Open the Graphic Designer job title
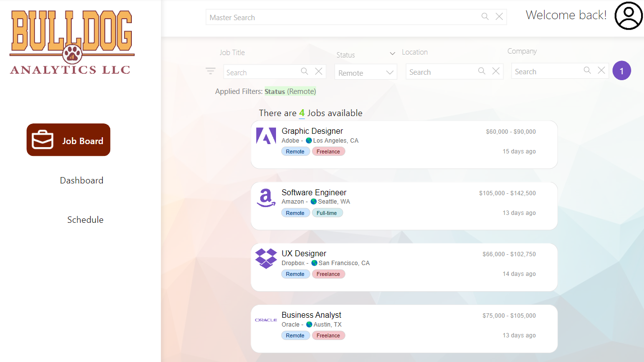The image size is (644, 362). pyautogui.click(x=312, y=131)
